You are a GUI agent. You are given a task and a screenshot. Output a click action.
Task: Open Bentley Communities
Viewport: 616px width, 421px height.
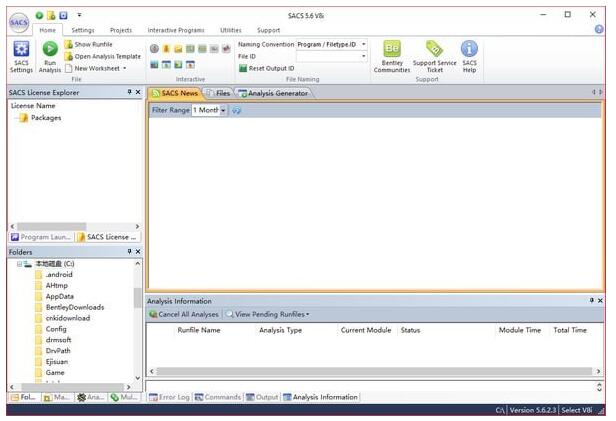pos(392,57)
